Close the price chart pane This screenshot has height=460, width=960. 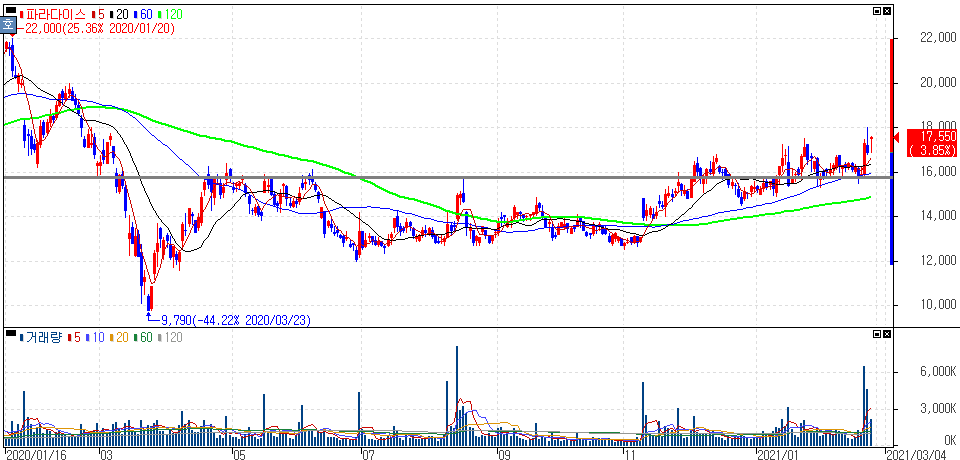(887, 12)
